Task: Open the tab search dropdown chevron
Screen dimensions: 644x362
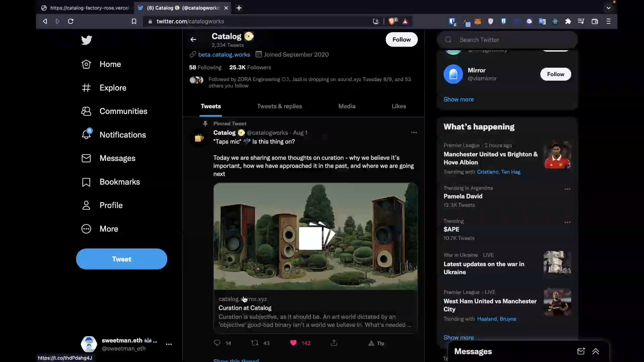Action: pos(608,8)
